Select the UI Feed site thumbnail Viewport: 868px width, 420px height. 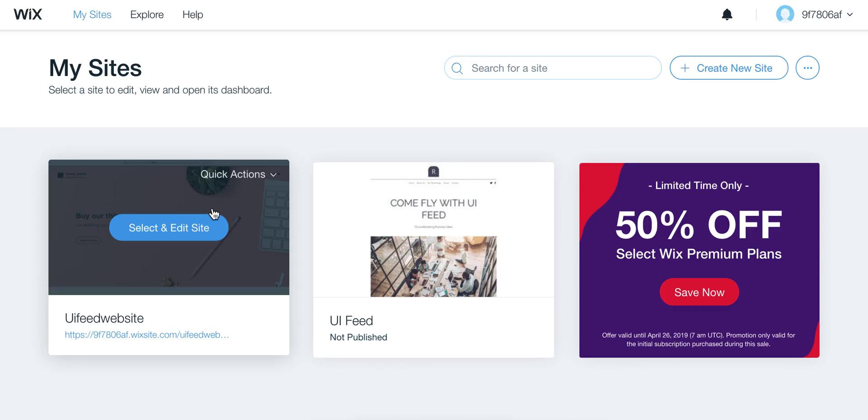434,230
